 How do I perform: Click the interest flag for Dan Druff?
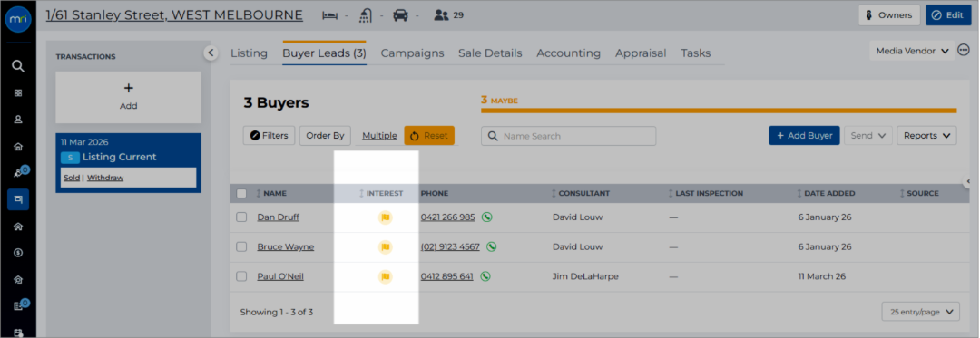(386, 217)
